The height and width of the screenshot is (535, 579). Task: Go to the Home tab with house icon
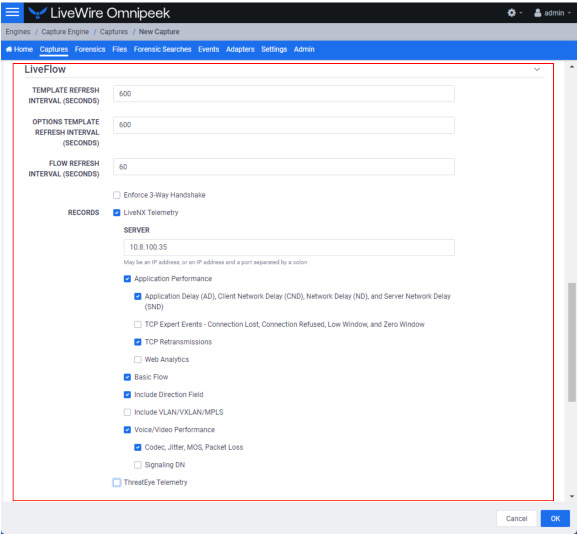[20, 49]
